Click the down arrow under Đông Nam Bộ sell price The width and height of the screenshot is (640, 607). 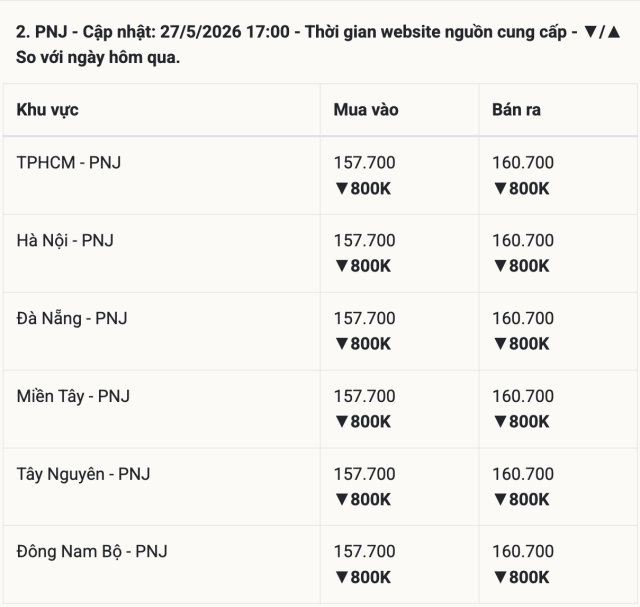(x=500, y=578)
